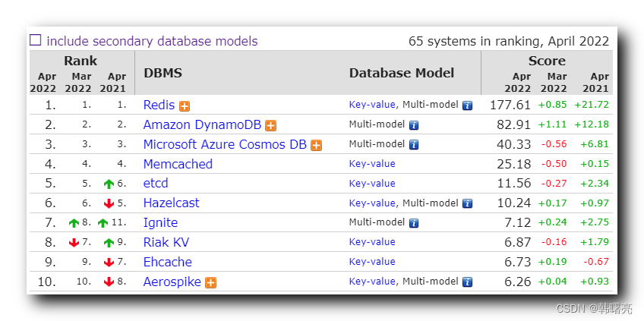Screen dimensions: 644x321
Task: Click the plus icon next to Amazon DynamoDB
Action: [x=270, y=126]
